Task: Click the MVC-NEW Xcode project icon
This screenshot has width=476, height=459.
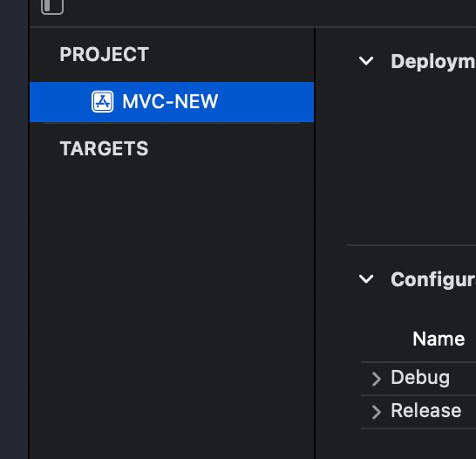Action: [103, 101]
